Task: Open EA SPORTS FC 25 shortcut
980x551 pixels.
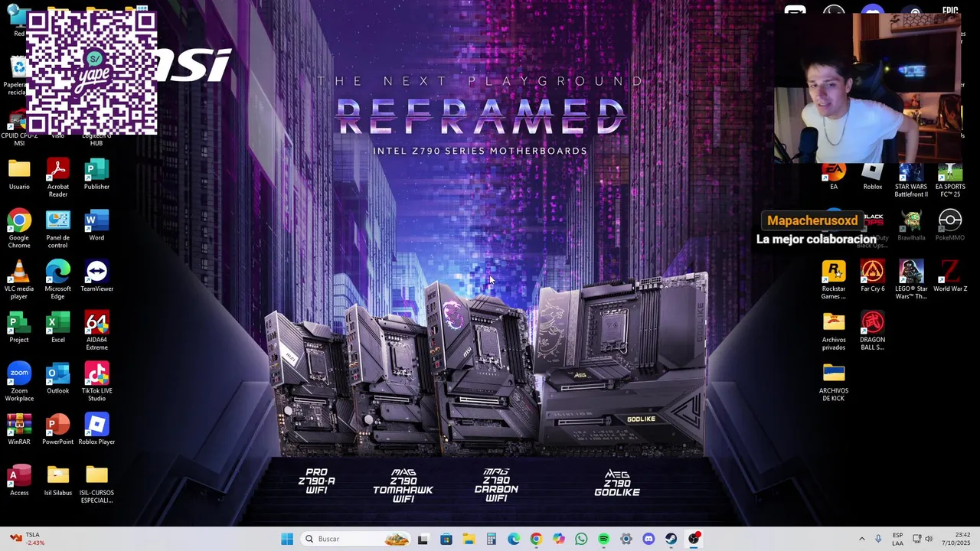Action: (x=950, y=181)
